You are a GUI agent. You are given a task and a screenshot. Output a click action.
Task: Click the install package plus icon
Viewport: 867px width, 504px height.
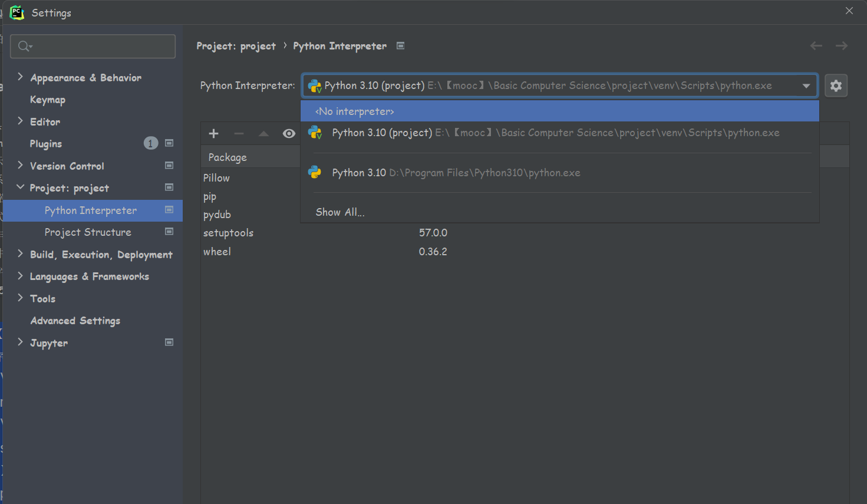tap(213, 134)
